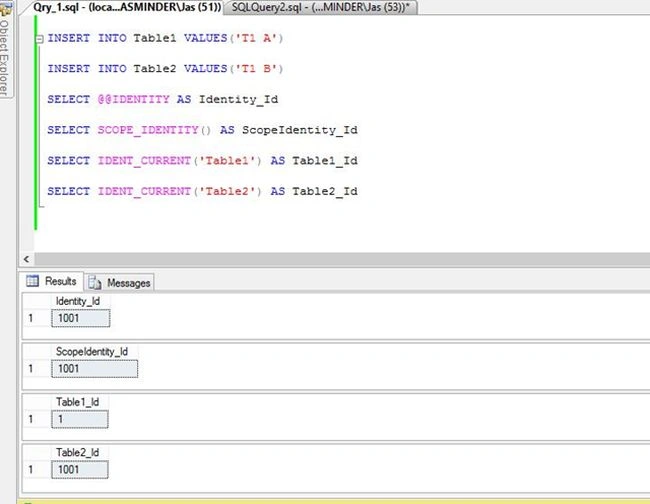
Task: Place cursor on SCOPE_IDENTITY() in the query
Action: pos(154,130)
